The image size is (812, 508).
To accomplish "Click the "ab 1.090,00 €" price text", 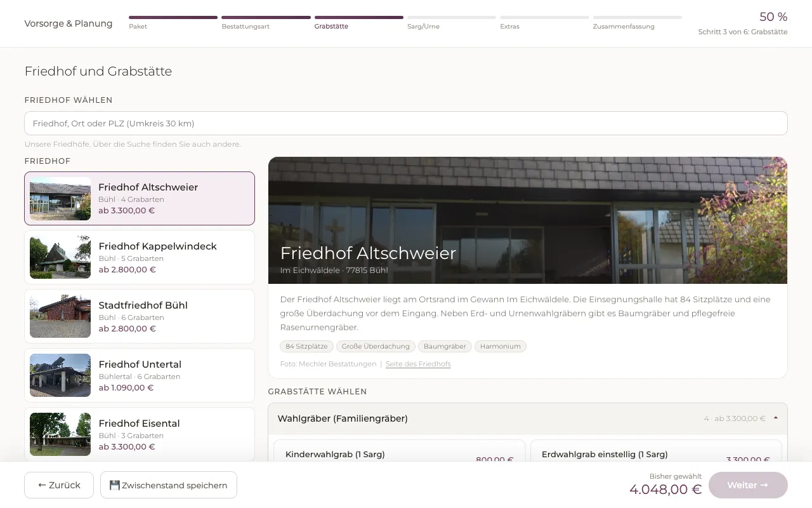I will pyautogui.click(x=126, y=388).
